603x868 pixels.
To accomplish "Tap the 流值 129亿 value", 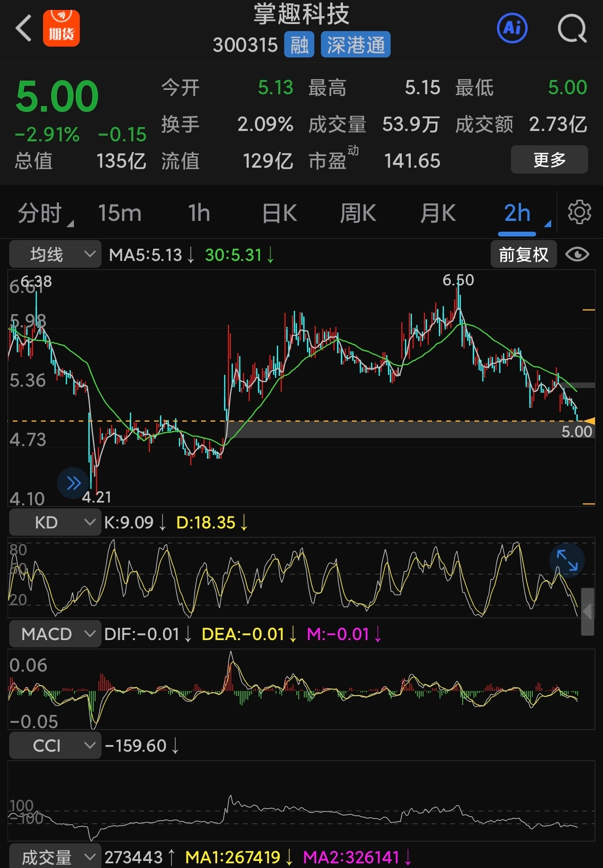I will 268,161.
